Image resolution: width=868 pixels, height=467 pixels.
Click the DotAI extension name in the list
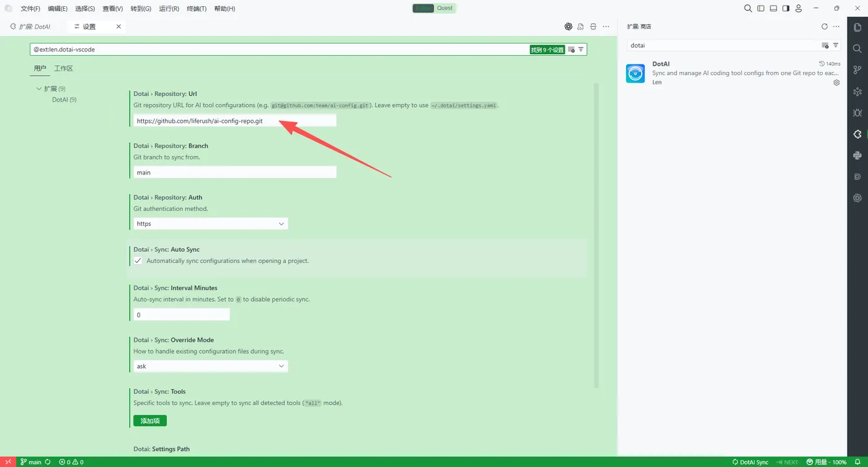(x=661, y=64)
